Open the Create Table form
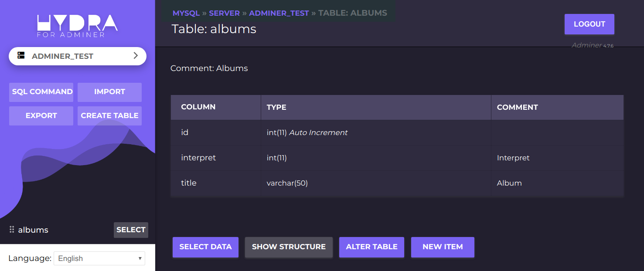Image resolution: width=644 pixels, height=271 pixels. click(x=109, y=115)
